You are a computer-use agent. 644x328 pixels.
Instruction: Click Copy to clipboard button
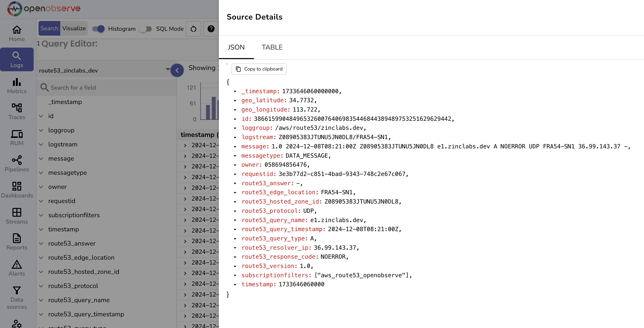[x=259, y=69]
